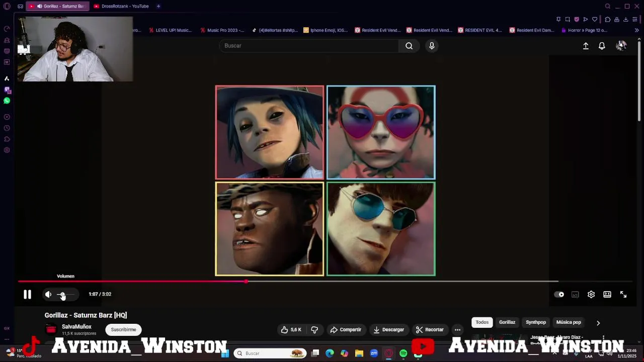644x362 pixels.
Task: Open video player settings gear
Action: pos(591,295)
